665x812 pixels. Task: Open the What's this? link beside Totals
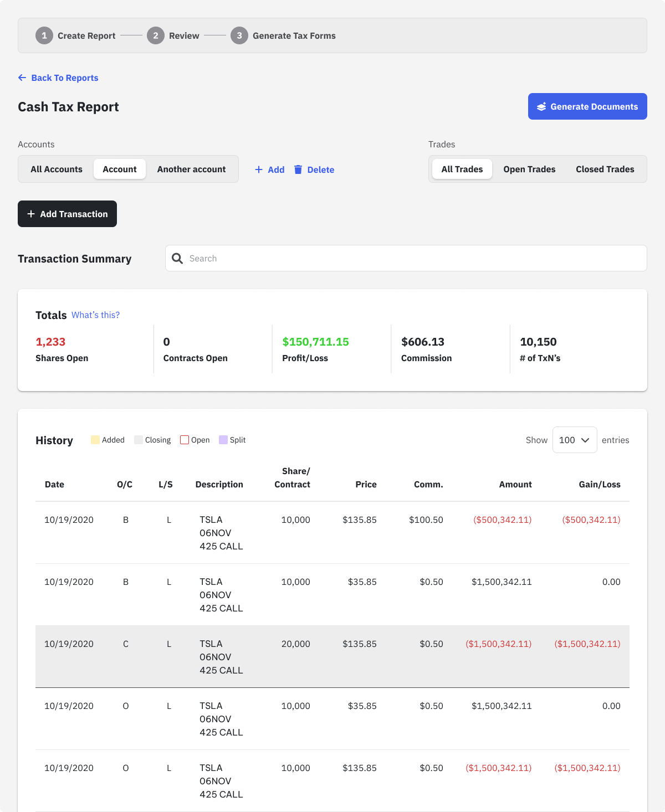[95, 315]
